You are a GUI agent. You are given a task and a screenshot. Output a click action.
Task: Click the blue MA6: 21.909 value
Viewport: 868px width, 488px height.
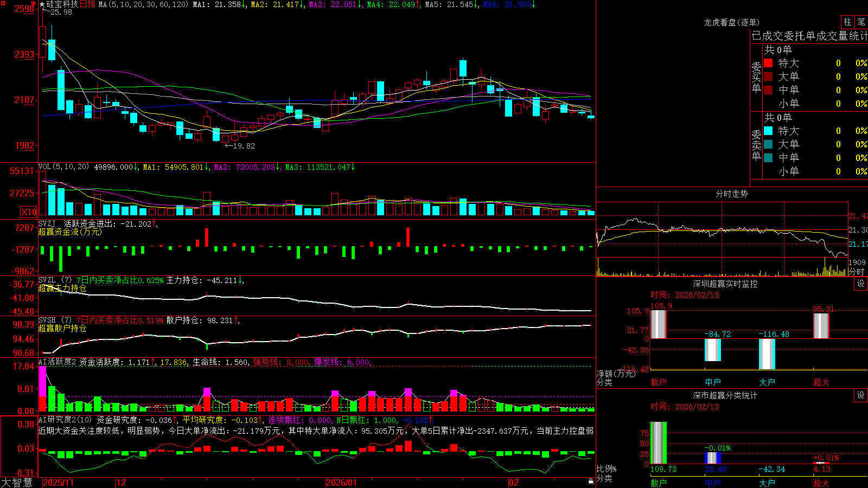pyautogui.click(x=509, y=4)
